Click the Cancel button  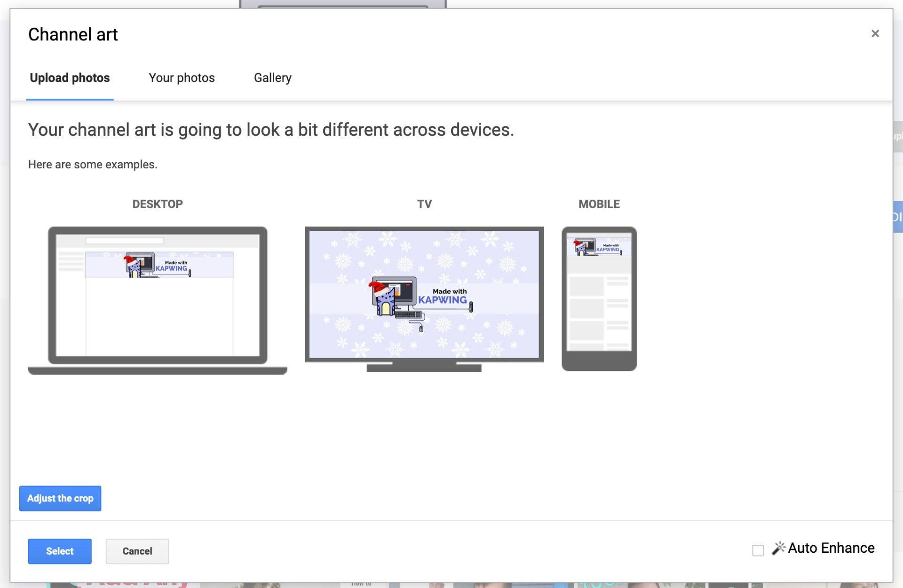pos(137,550)
